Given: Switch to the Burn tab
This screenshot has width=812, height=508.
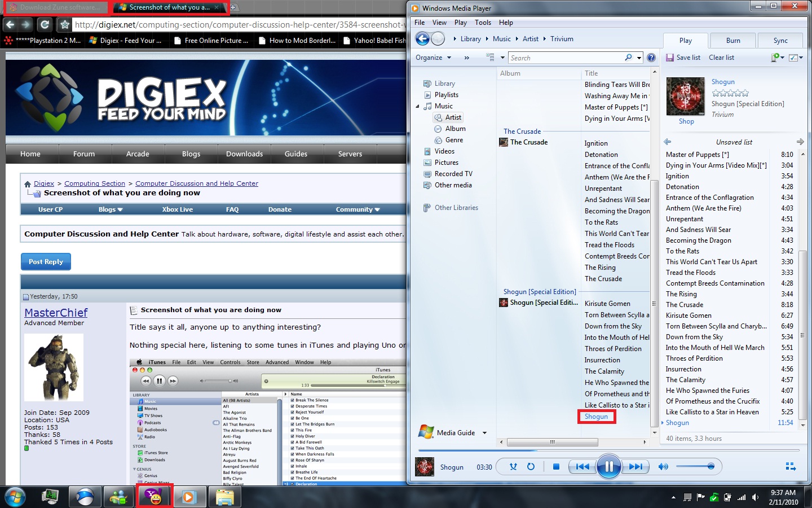Looking at the screenshot, I should (733, 41).
